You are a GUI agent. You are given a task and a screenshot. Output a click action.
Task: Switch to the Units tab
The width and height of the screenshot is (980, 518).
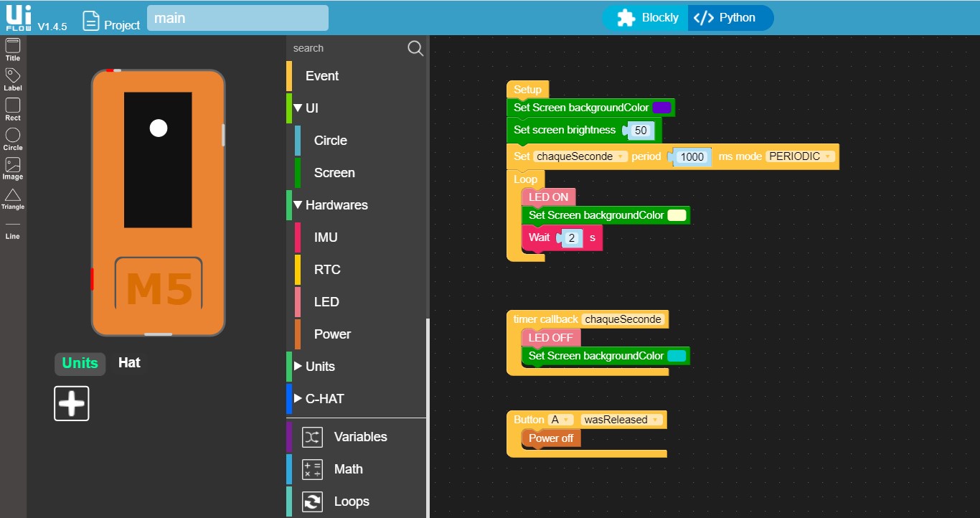click(80, 363)
